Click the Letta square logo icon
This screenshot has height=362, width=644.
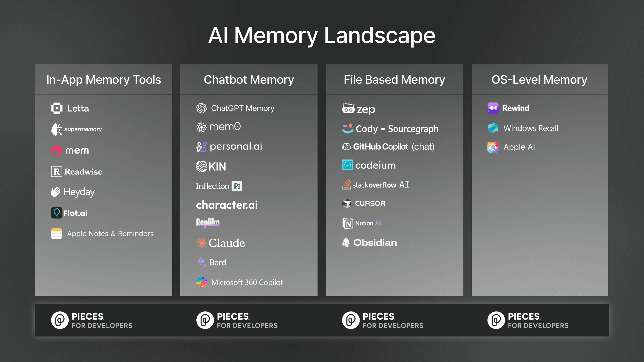[57, 108]
